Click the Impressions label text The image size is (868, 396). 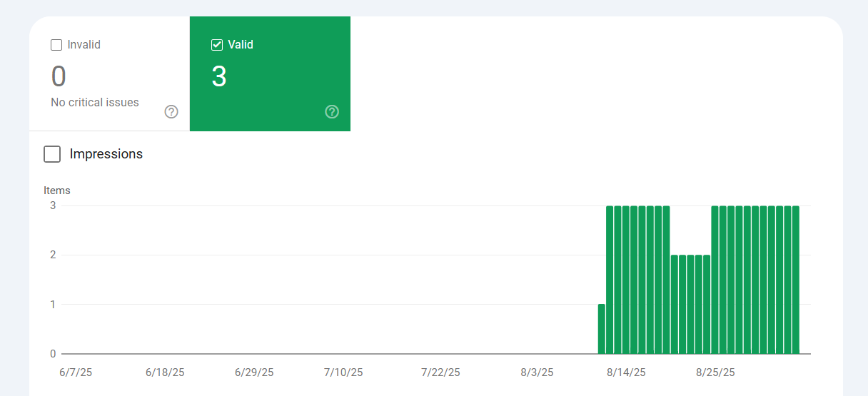pos(106,154)
